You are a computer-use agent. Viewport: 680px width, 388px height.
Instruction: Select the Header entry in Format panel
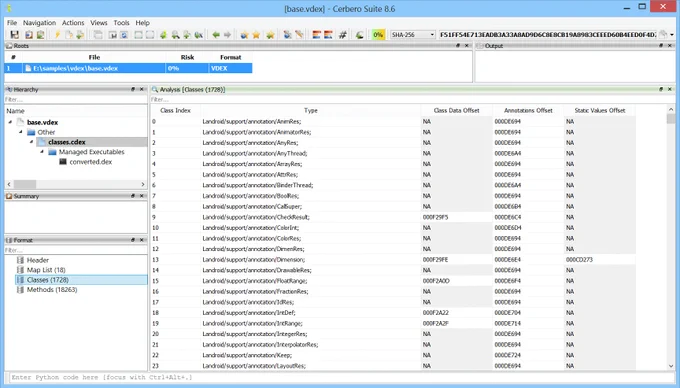point(38,260)
